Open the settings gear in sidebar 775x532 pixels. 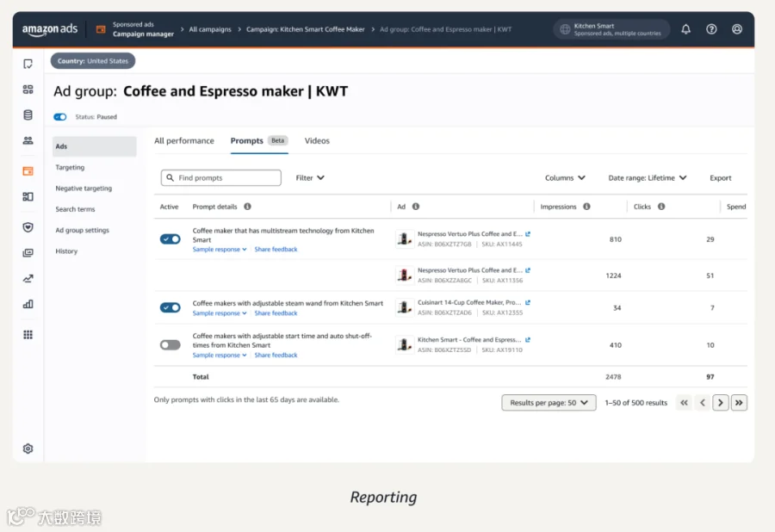pos(28,448)
